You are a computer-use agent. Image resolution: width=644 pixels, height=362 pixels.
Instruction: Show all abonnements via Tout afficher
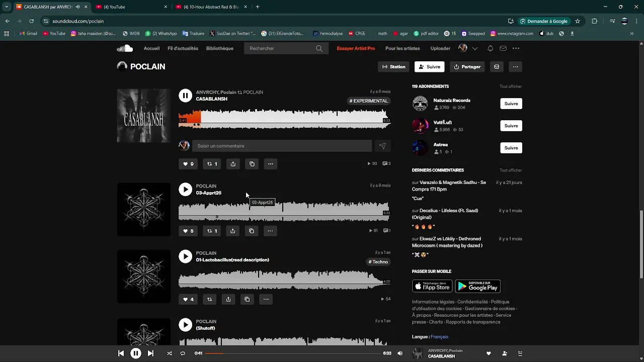(x=511, y=86)
